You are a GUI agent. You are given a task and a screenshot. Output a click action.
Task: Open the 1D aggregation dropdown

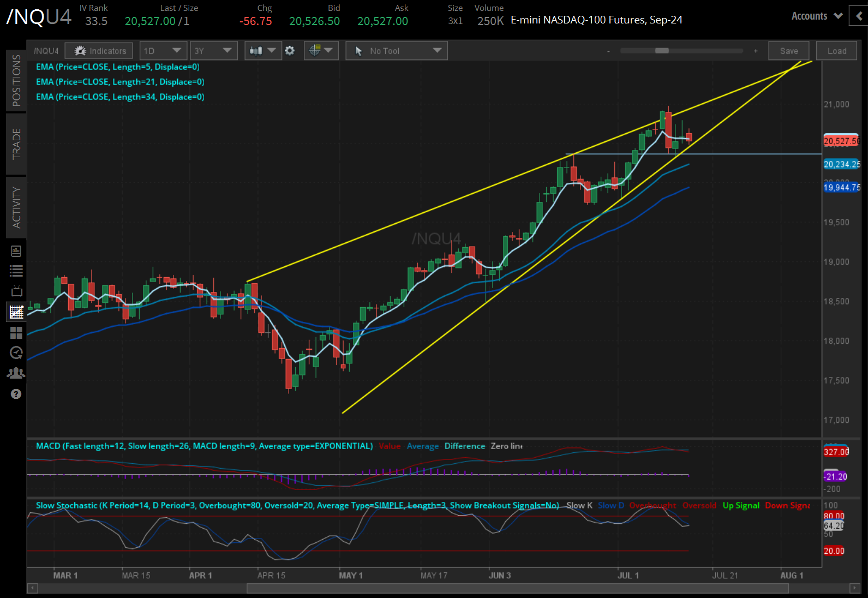point(163,51)
